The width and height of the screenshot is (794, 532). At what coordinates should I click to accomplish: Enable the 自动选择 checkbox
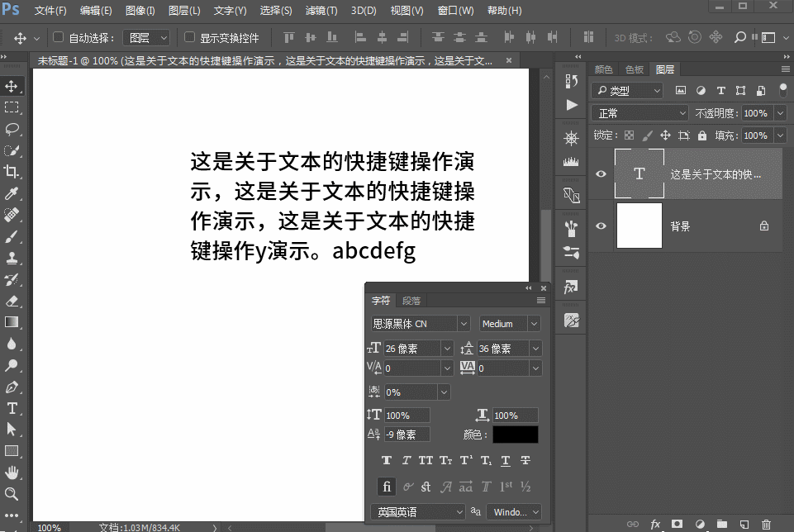pos(57,37)
